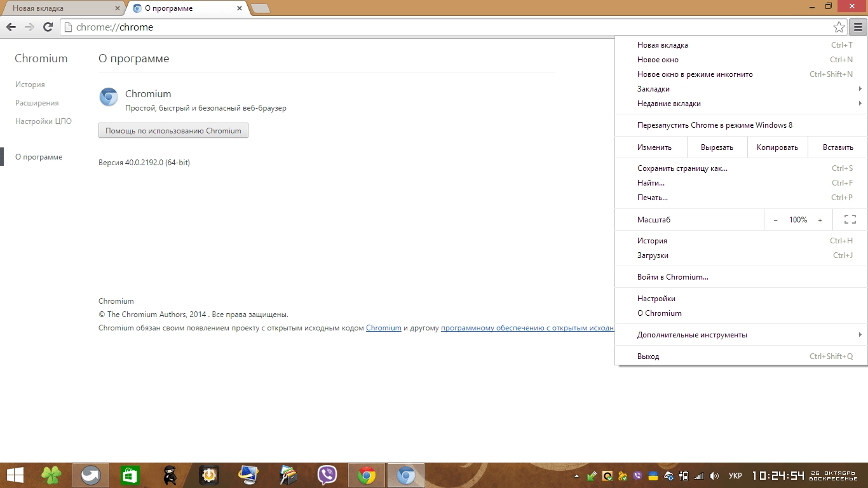Open the green clover app in taskbar
Screen dimensions: 868x488
[x=51, y=475]
